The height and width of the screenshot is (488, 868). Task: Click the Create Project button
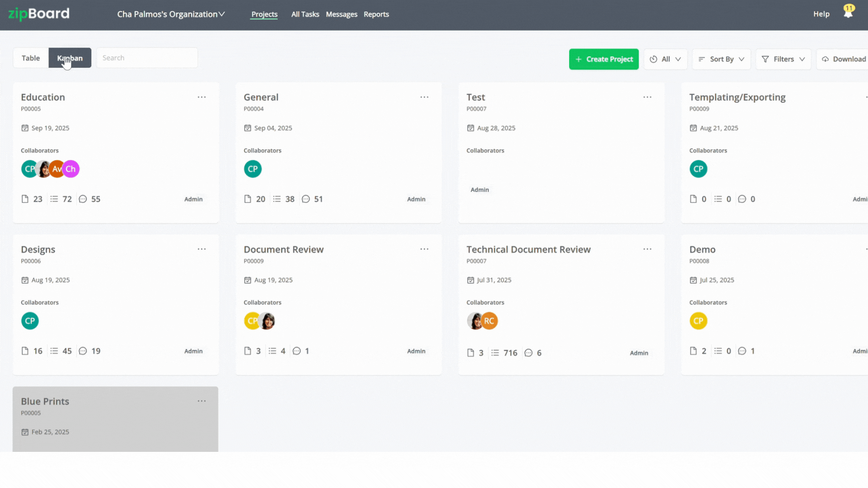point(604,59)
